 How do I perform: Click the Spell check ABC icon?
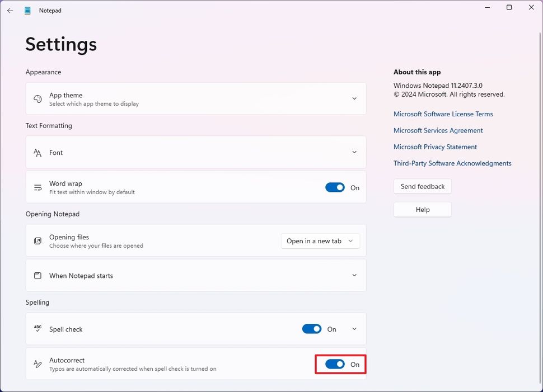[x=38, y=328]
